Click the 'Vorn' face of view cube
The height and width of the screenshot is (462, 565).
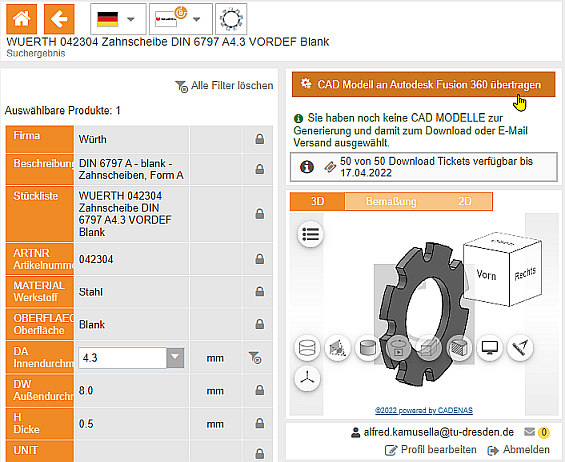click(x=486, y=275)
